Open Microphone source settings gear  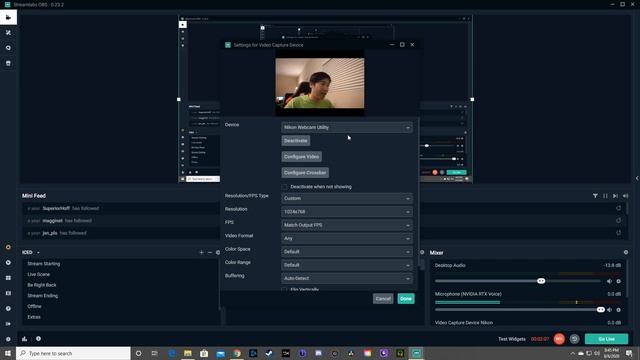coord(619,310)
